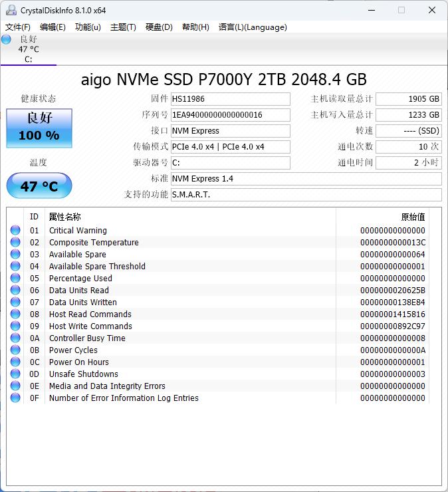This screenshot has height=492, width=448.
Task: Open the 文件(F) menu
Action: [x=18, y=27]
